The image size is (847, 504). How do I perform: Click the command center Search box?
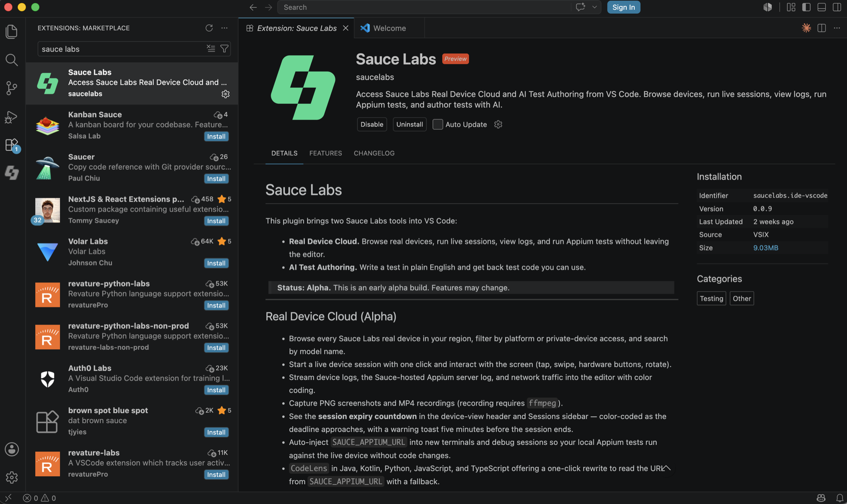point(423,7)
